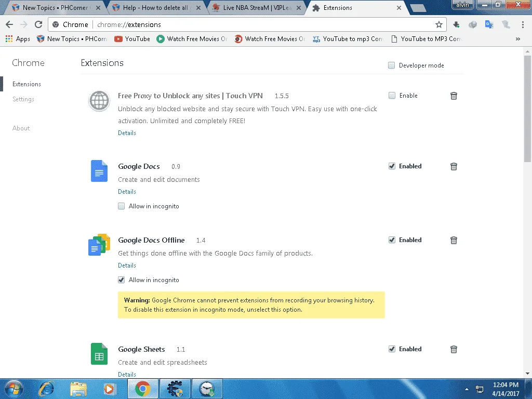Uncheck Enabled for Google Sheets
This screenshot has height=399, width=532.
pos(392,349)
